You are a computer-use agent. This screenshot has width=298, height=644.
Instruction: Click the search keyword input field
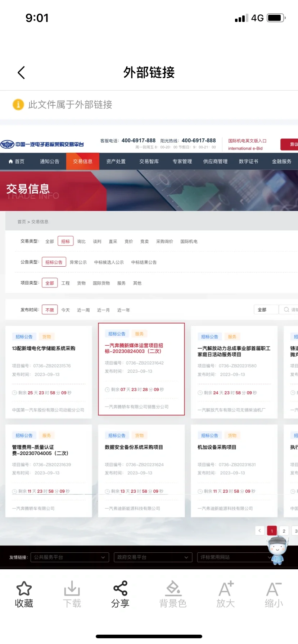pos(289,309)
